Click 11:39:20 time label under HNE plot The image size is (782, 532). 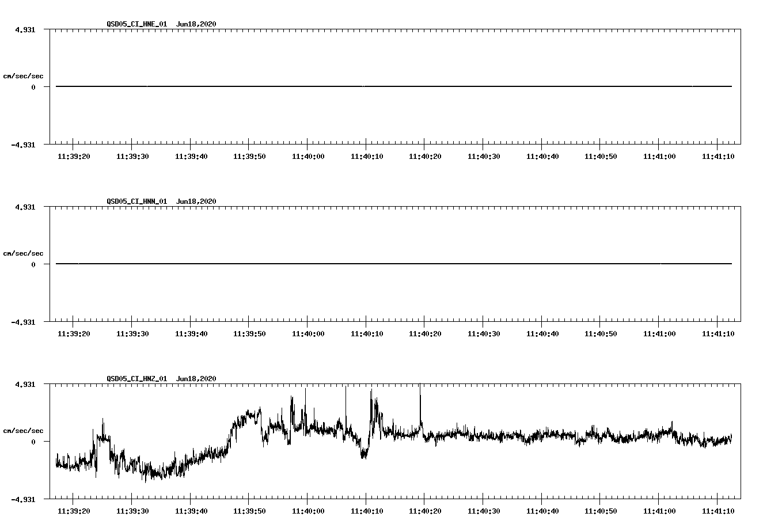pos(74,157)
